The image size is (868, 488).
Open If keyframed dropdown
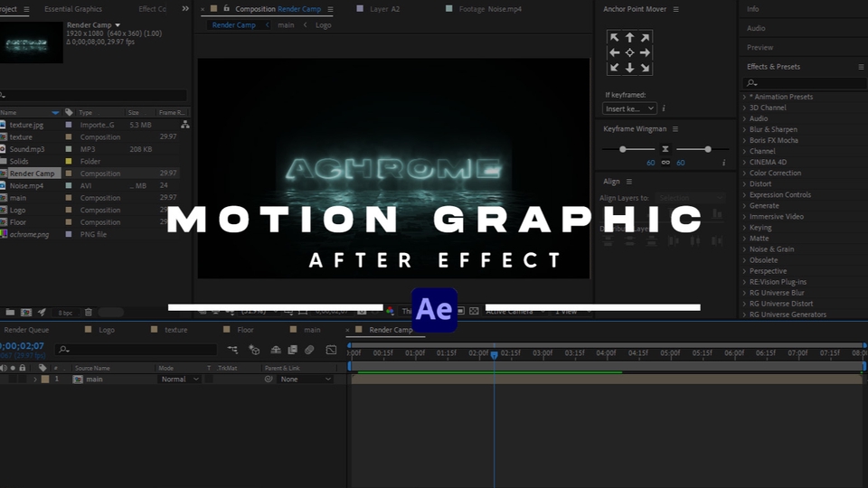tap(629, 109)
